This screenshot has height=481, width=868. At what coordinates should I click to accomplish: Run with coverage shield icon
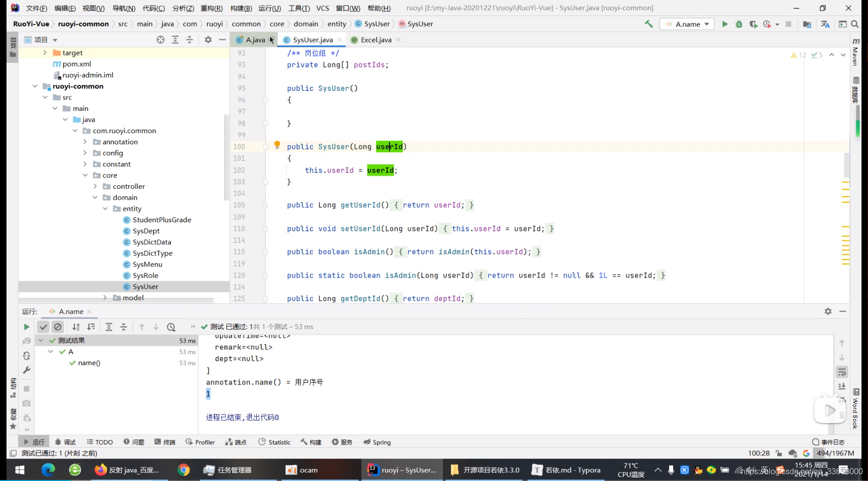[x=753, y=24]
